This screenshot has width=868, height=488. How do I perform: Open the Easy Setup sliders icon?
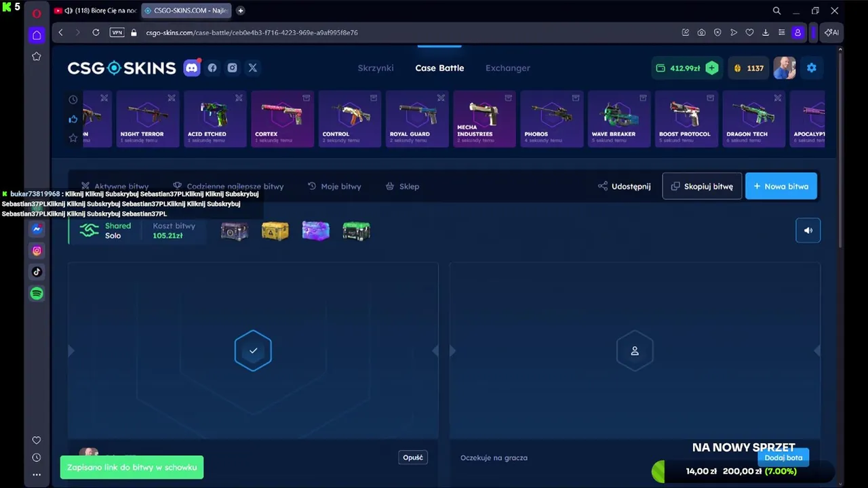click(782, 33)
